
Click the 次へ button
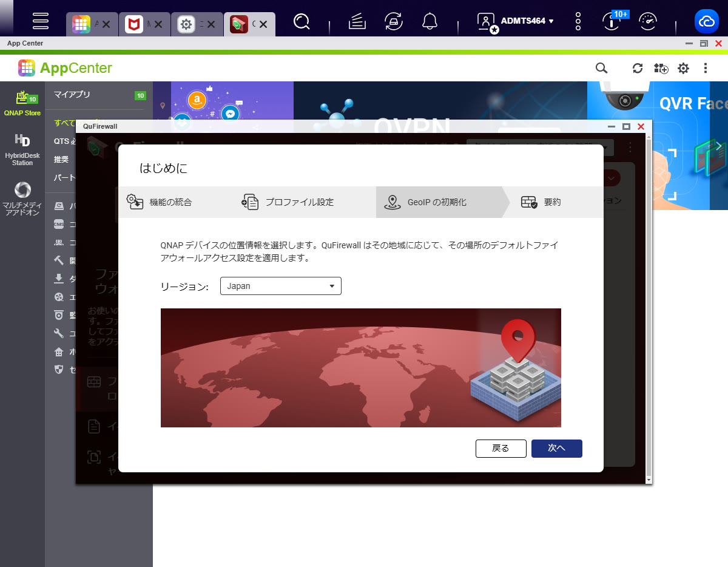(x=556, y=448)
